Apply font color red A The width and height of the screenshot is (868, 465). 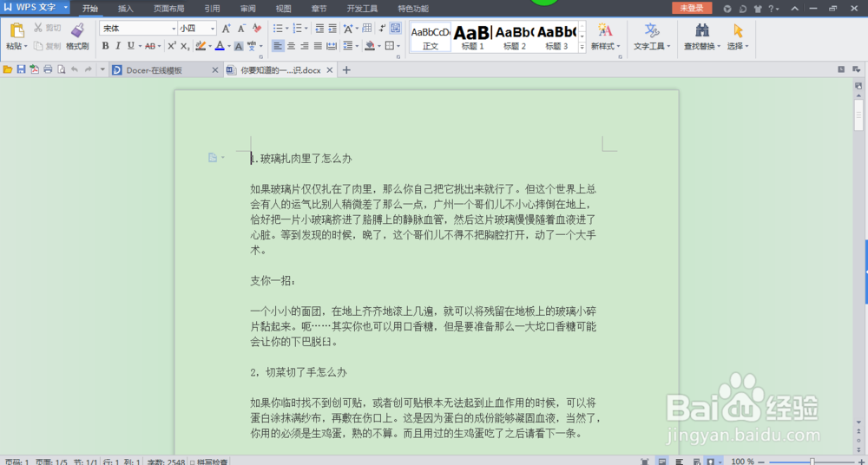coord(220,46)
